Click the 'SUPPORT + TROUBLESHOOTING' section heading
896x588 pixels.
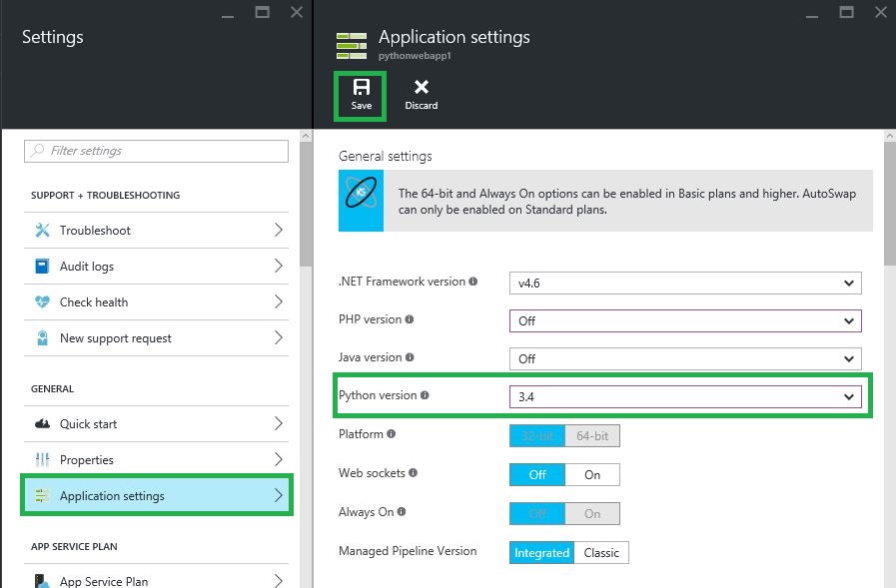(105, 196)
